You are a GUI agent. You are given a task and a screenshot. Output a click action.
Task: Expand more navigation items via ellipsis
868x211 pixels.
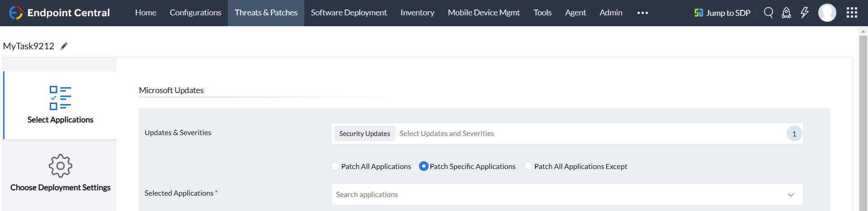point(642,13)
